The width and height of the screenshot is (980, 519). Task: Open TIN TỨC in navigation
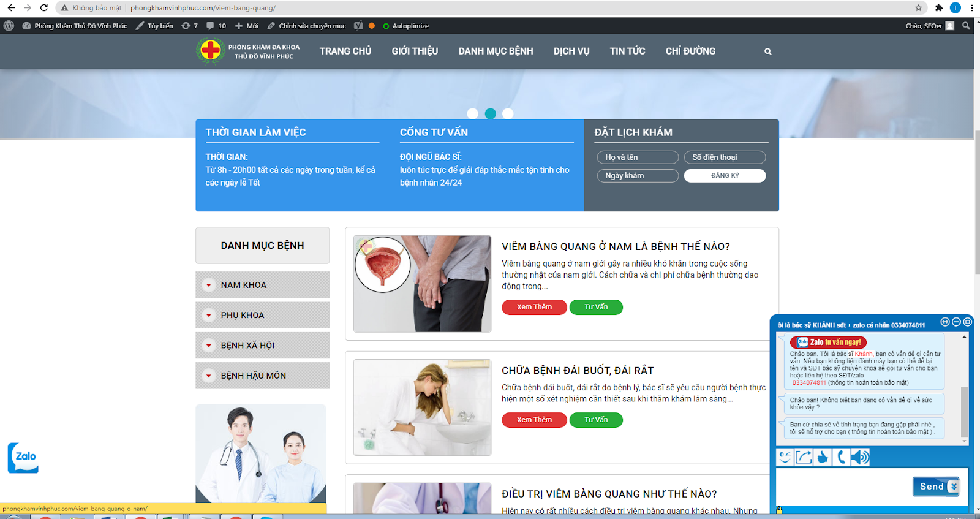point(627,51)
